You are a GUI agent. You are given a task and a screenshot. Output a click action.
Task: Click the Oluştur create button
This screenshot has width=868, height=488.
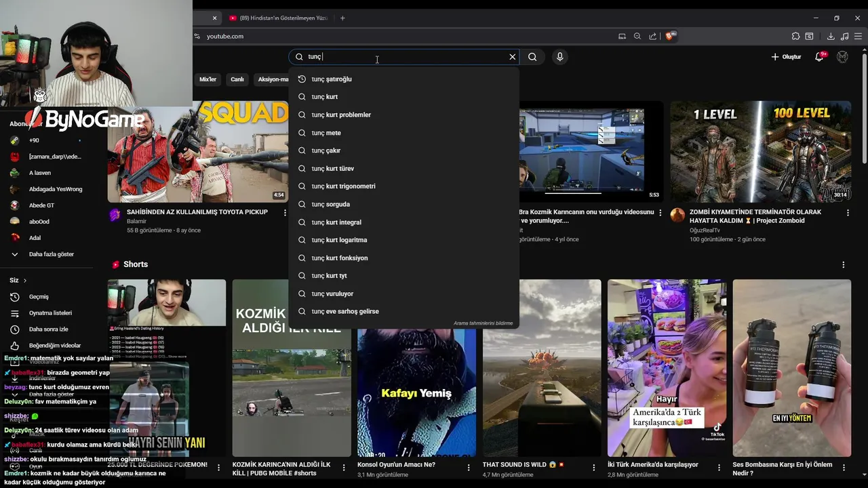click(x=786, y=57)
